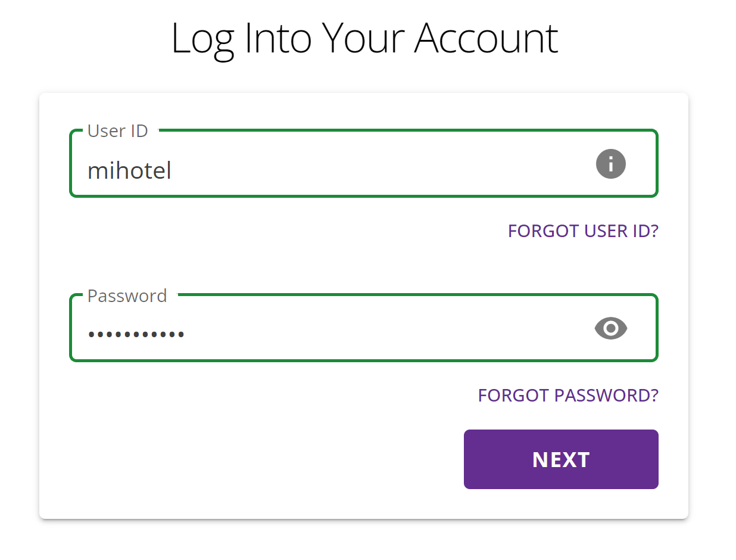Toggle password visibility off using eye icon
Viewport: 736px width, 560px height.
[x=610, y=328]
